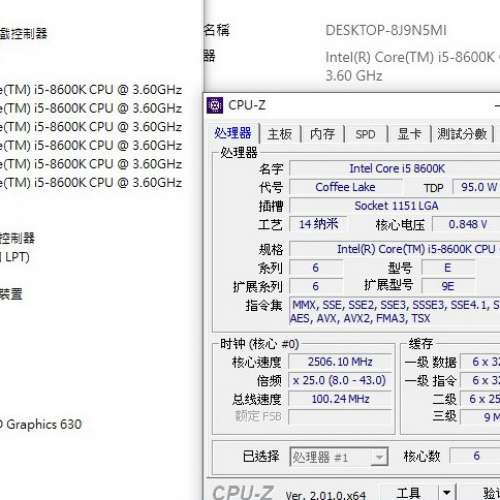This screenshot has height=500, width=500.
Task: Click the 2506.10 MHz core speed value
Action: pyautogui.click(x=340, y=362)
